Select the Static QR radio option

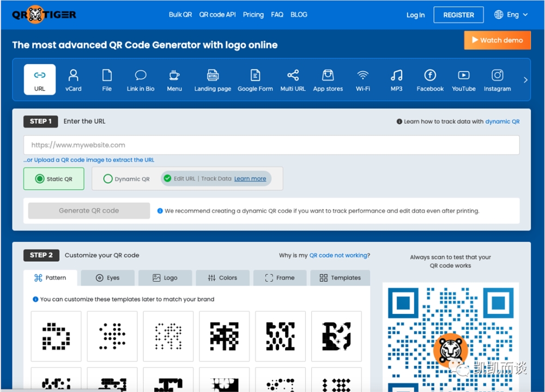[54, 179]
